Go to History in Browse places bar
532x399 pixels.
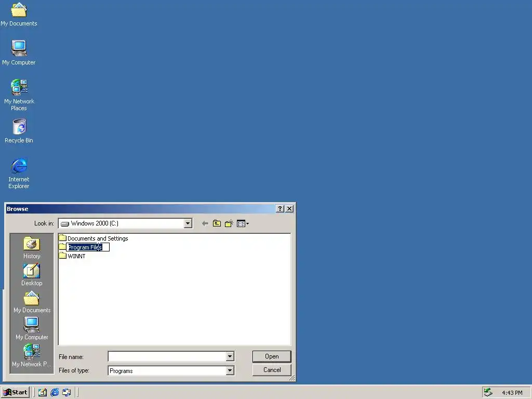pos(32,248)
